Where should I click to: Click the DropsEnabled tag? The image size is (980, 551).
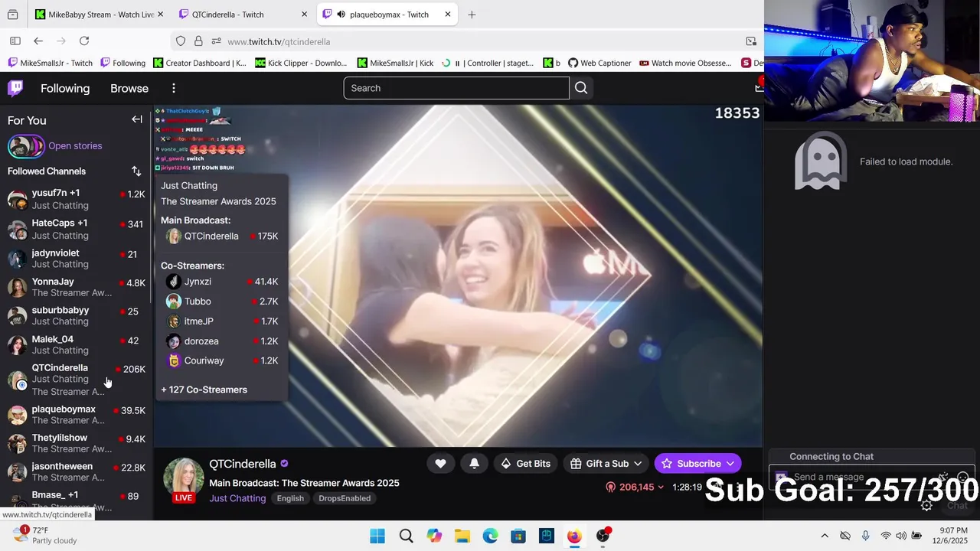345,498
